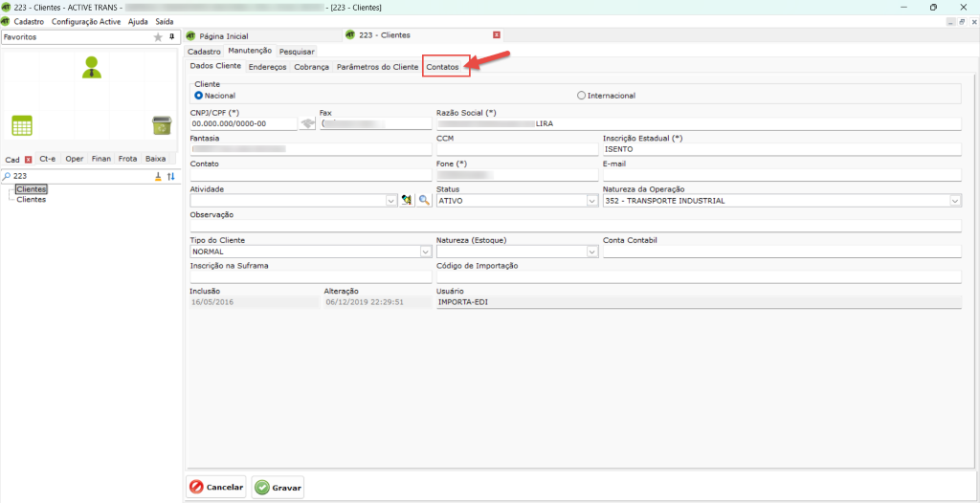Click the E-mail input field
Image resolution: width=980 pixels, height=503 pixels.
pyautogui.click(x=781, y=175)
